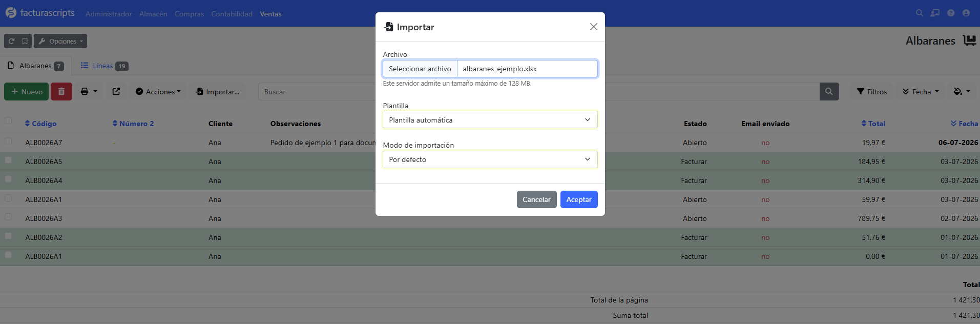Viewport: 980px width, 324px height.
Task: Click the Albaranes truck-loading icon
Action: click(x=969, y=40)
